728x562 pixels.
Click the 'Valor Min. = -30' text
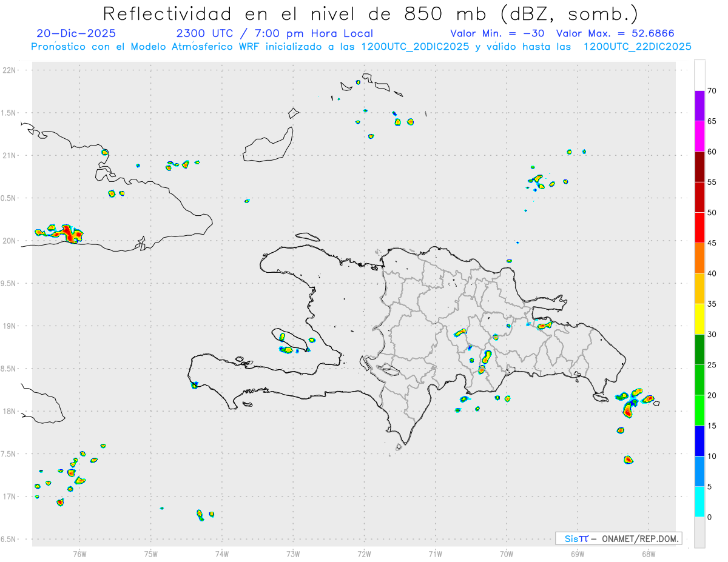click(x=497, y=33)
